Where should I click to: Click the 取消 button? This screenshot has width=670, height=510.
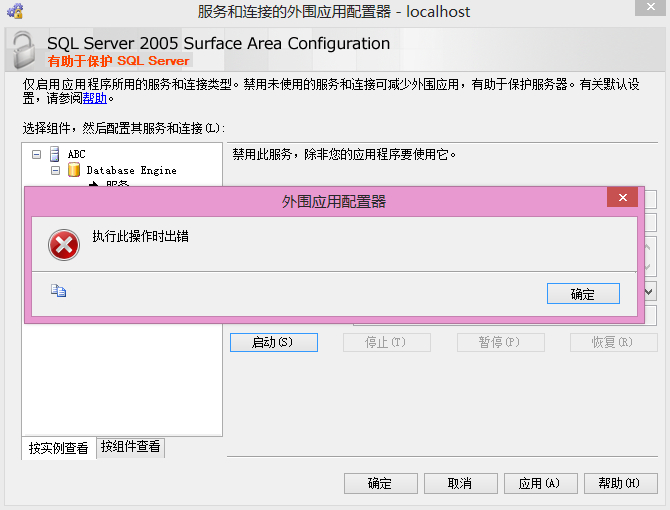461,484
